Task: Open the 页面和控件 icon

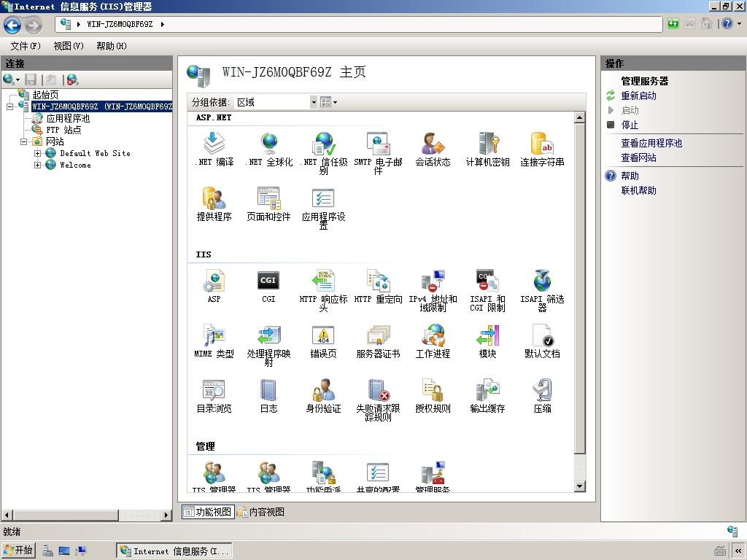Action: [x=268, y=204]
